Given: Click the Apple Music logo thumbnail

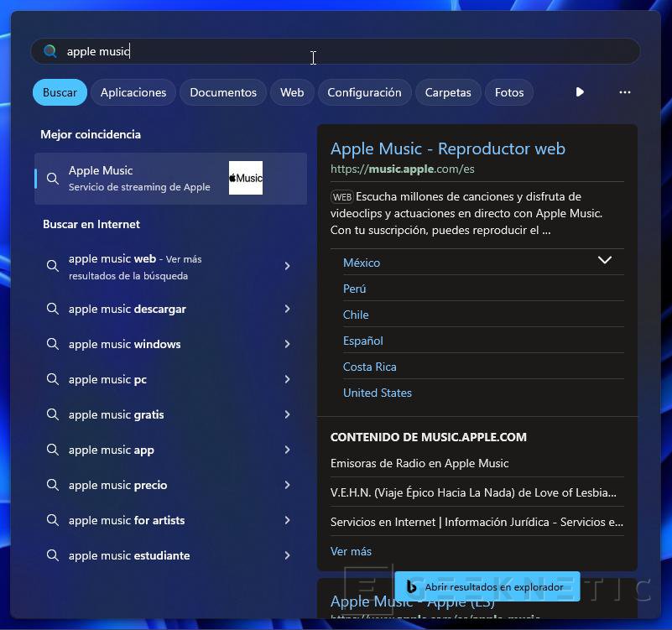Looking at the screenshot, I should pos(245,178).
